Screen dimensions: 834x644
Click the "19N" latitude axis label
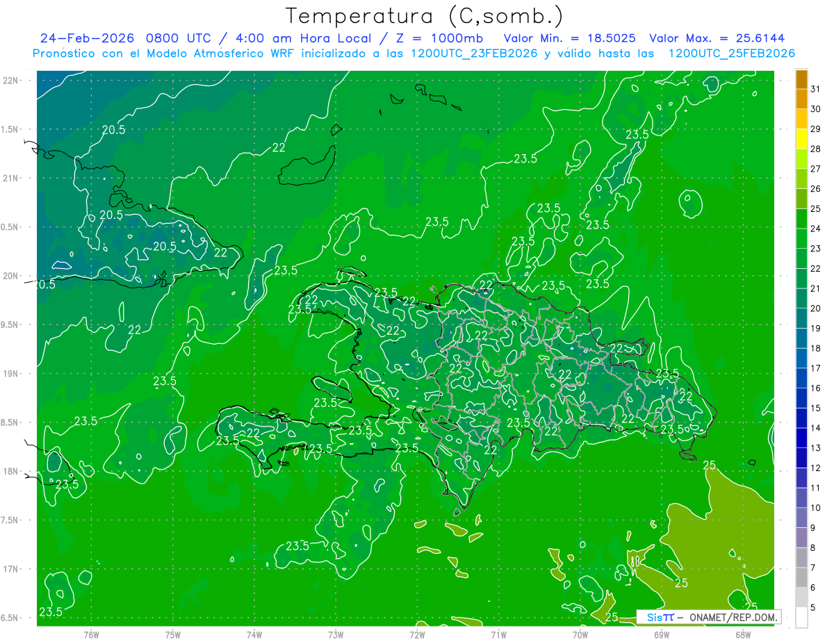click(x=10, y=374)
